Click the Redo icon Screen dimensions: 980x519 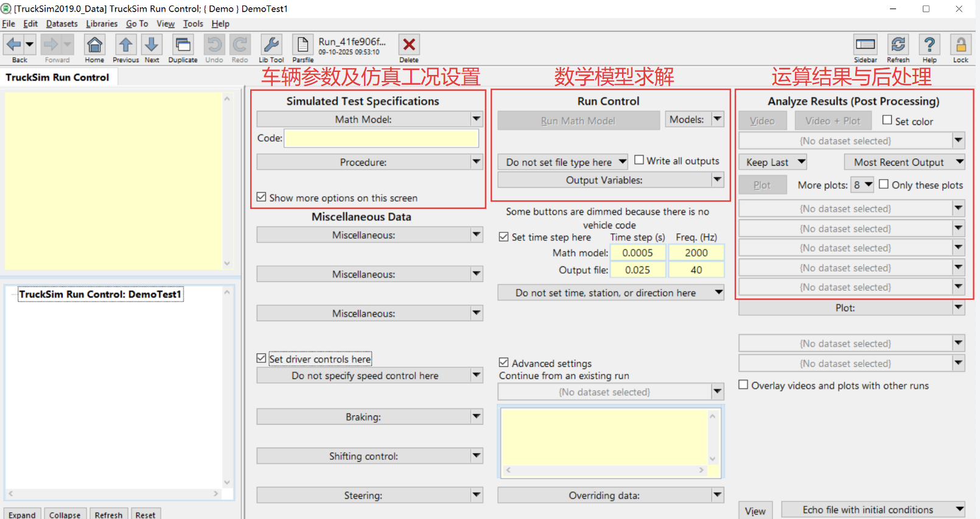point(240,44)
